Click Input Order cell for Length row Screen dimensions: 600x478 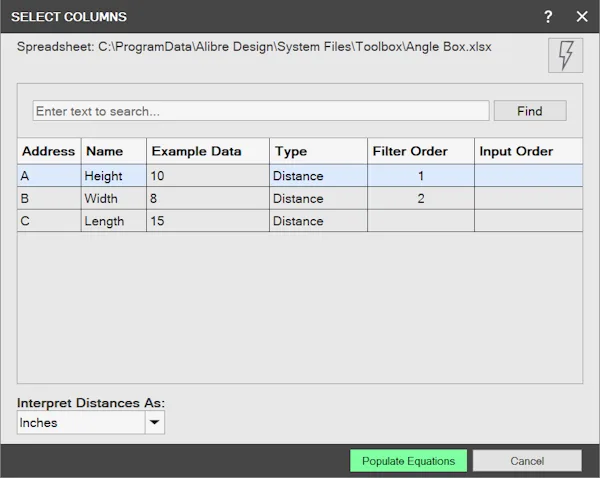(528, 221)
